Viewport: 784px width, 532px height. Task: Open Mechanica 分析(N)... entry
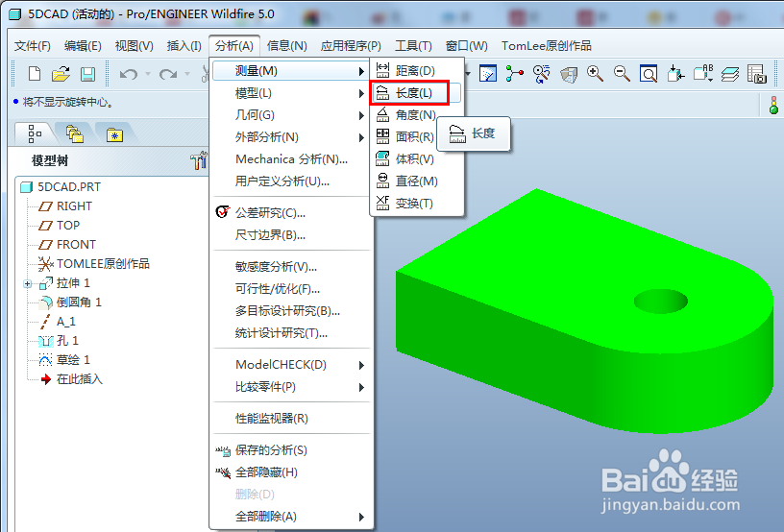point(291,158)
